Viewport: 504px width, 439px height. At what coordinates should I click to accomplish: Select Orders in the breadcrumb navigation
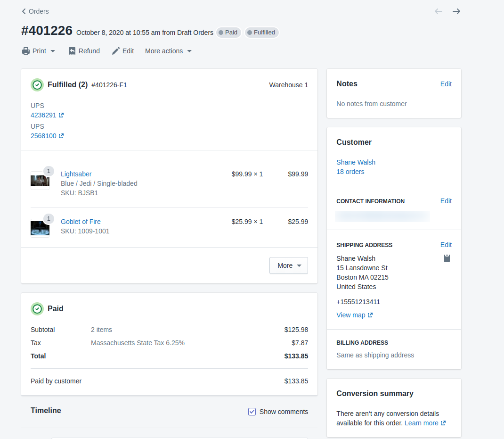(x=39, y=11)
